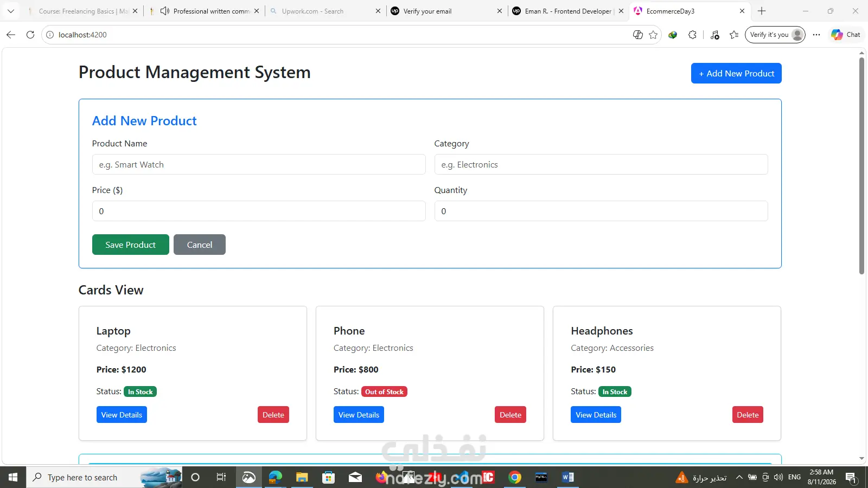868x488 pixels.
Task: Reload the localhost page
Action: 30,35
